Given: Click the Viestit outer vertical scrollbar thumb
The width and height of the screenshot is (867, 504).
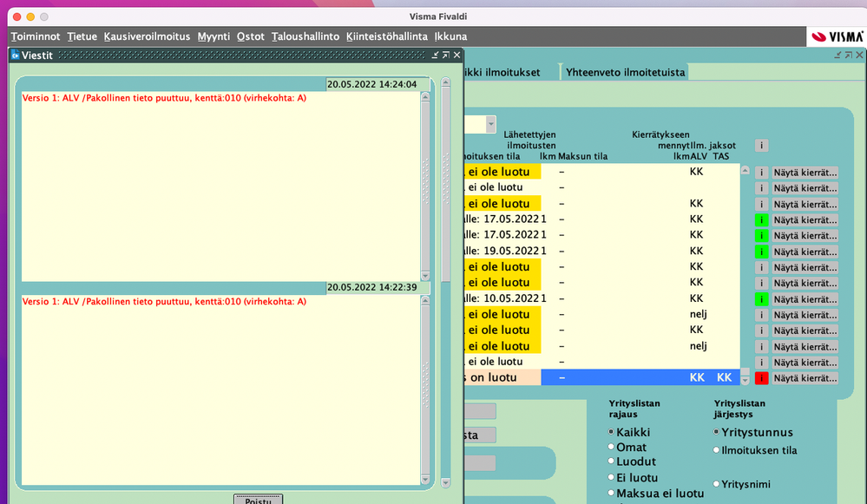Looking at the screenshot, I should 446,182.
